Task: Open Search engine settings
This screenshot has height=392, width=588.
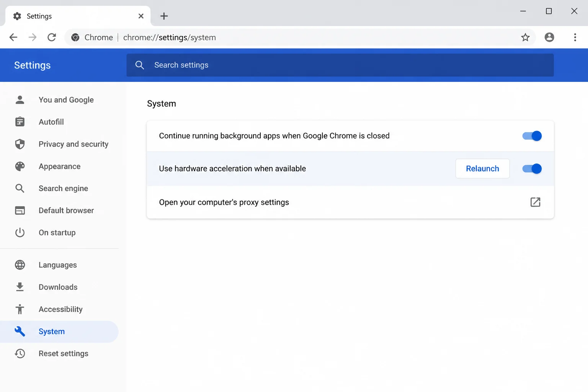Action: (x=59, y=188)
